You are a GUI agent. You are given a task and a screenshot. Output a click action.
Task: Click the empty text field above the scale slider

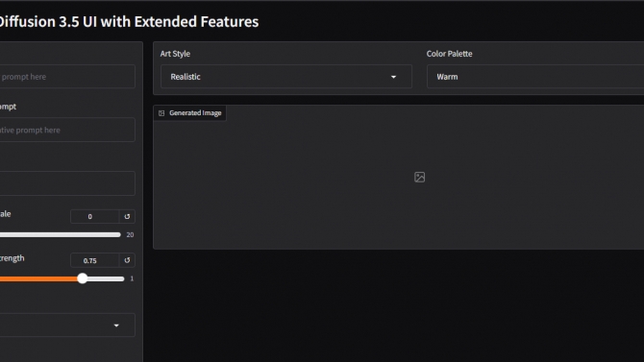pos(67,183)
